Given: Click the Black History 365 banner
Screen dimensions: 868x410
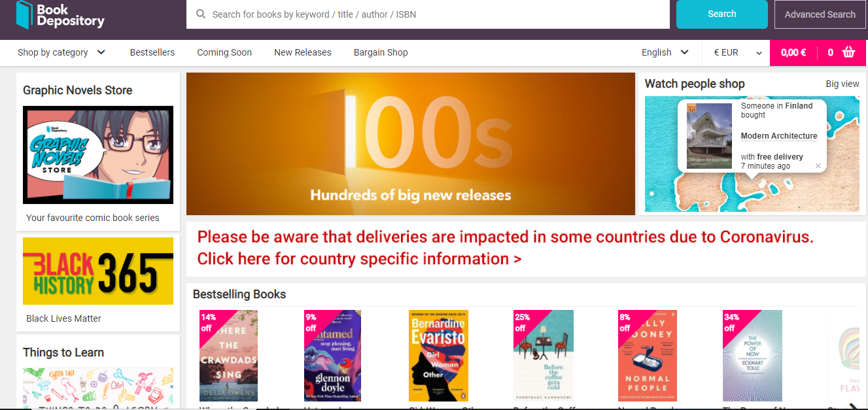Looking at the screenshot, I should click(98, 271).
